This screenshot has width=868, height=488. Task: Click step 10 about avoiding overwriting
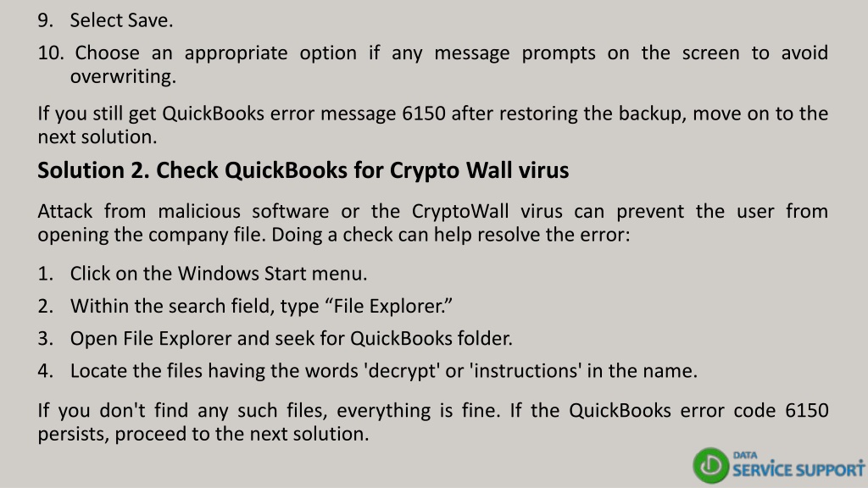(x=433, y=64)
